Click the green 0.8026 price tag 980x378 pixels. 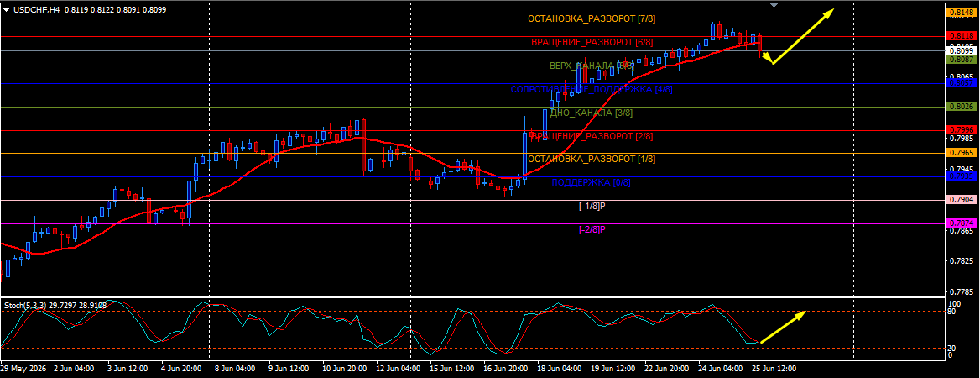962,107
